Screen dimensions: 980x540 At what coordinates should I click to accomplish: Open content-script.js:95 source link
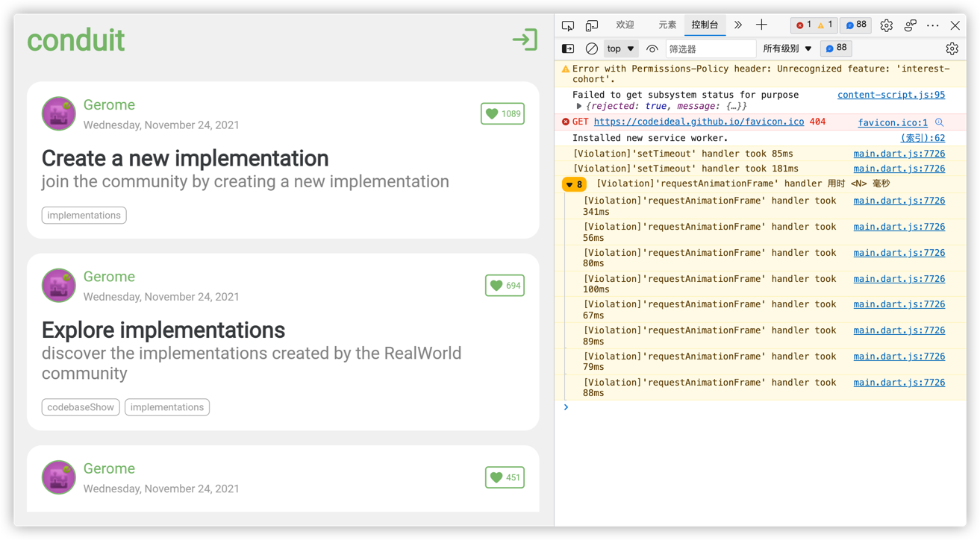[x=891, y=95]
